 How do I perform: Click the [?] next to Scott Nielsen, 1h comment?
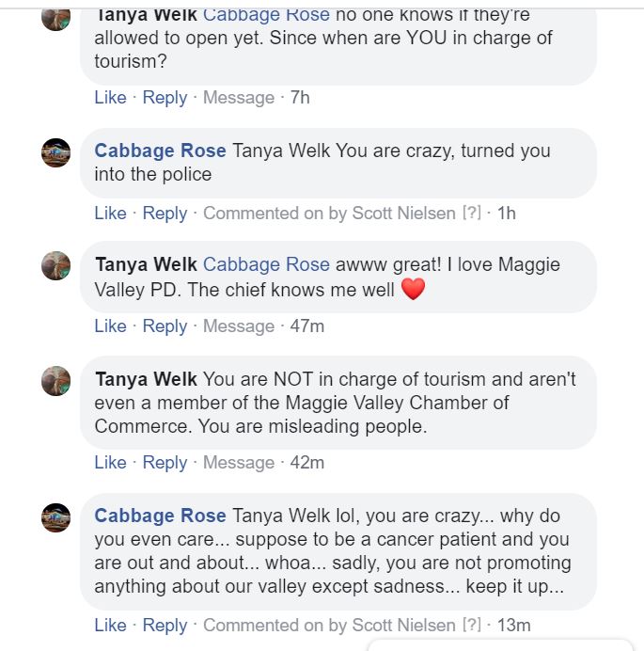(471, 213)
